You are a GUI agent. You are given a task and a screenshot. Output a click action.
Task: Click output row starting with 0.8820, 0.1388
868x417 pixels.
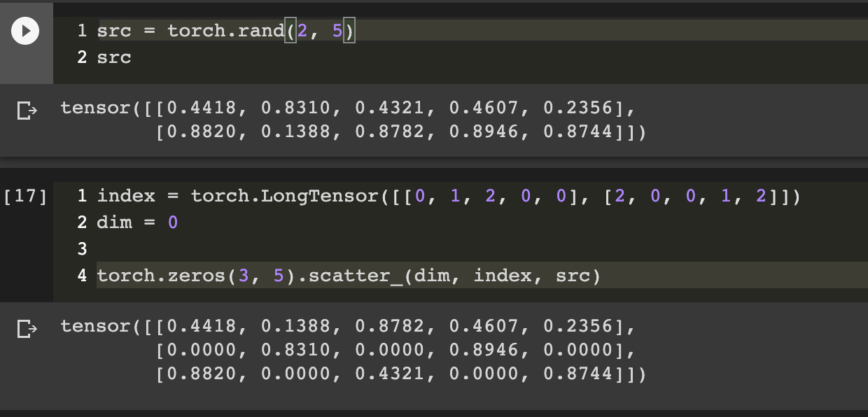(x=400, y=133)
